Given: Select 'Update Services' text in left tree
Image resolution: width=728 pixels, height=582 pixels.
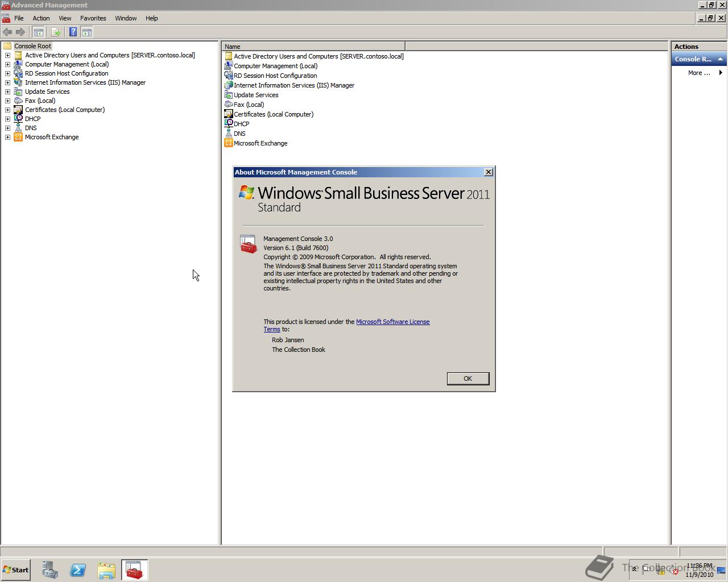Looking at the screenshot, I should point(47,92).
